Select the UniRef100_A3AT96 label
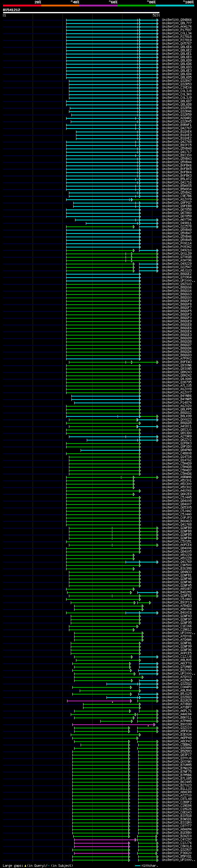The height and width of the screenshot is (868, 197). click(177, 260)
